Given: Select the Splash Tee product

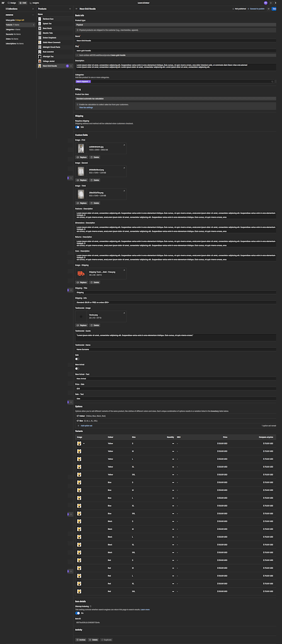Looking at the screenshot, I should click(x=55, y=24).
